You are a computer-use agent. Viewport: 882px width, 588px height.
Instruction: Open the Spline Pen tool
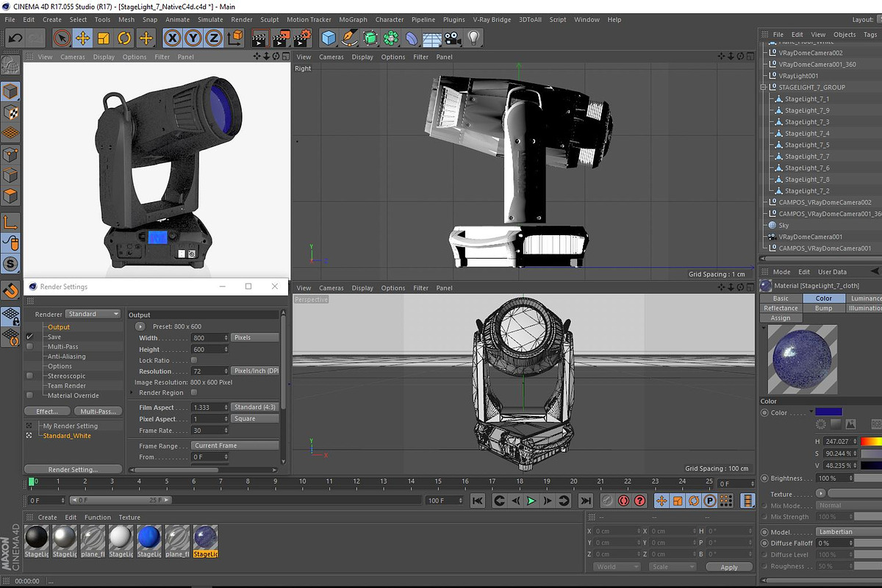tap(350, 37)
